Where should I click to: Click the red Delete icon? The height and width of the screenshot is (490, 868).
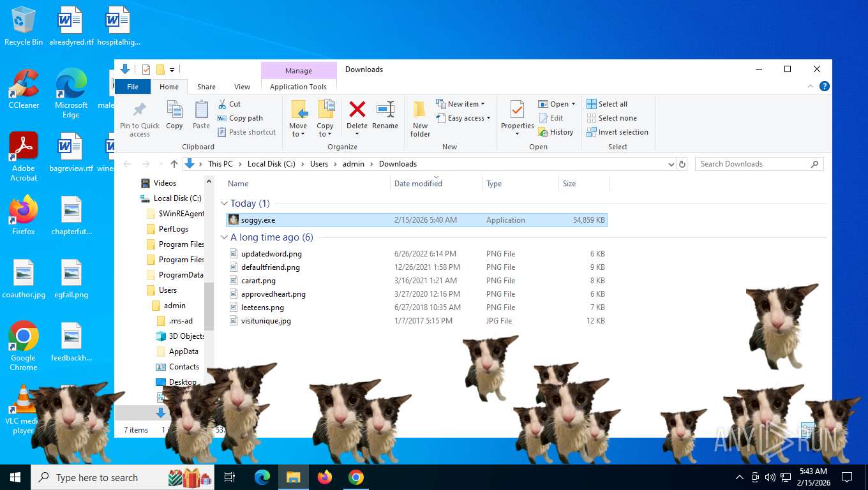(357, 109)
